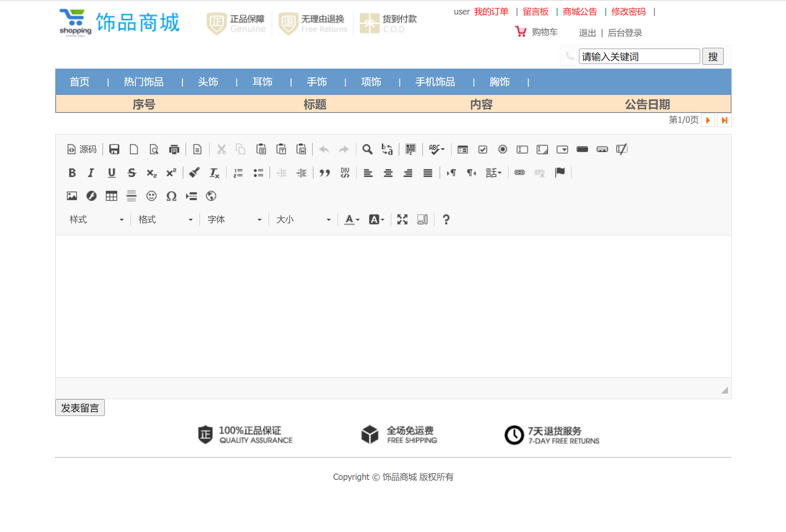786x532 pixels.
Task: Open 我的订单 order history
Action: pos(491,12)
